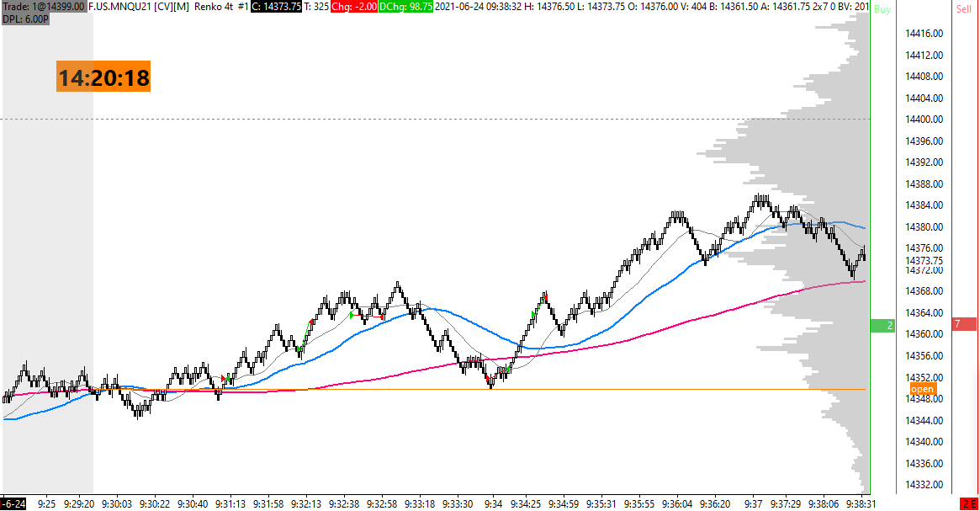Click the 9:32:58 time axis label
The height and width of the screenshot is (511, 980).
click(x=381, y=504)
